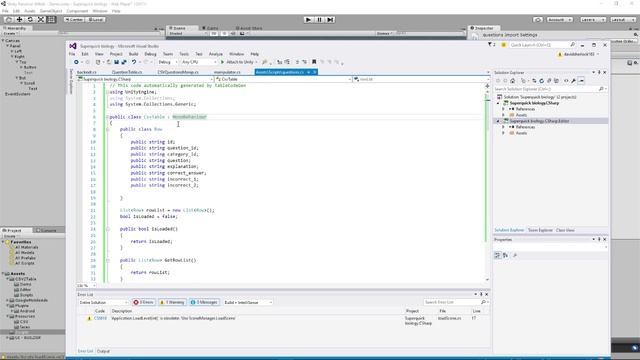Open the Help menu in Visual Studio
The height and width of the screenshot is (360, 640).
point(255,54)
